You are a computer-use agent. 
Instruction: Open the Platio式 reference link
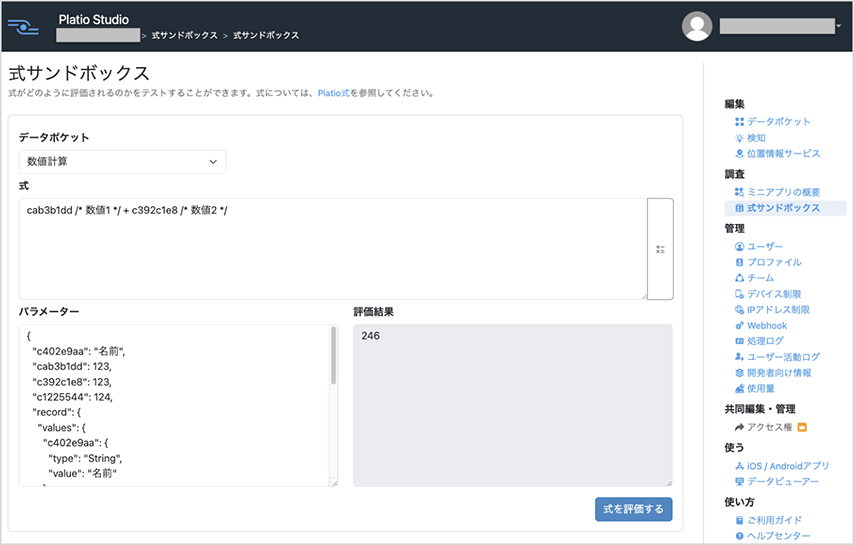(x=333, y=93)
